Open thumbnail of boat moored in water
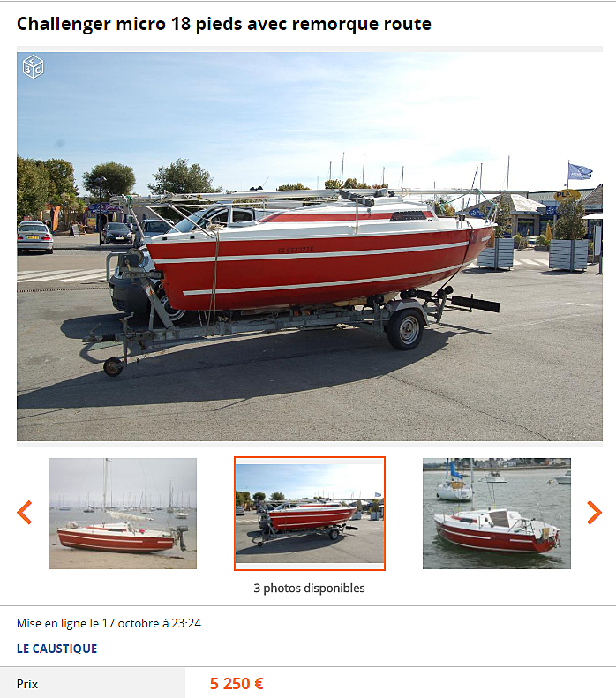Screen dimensions: 616x698 [497, 514]
